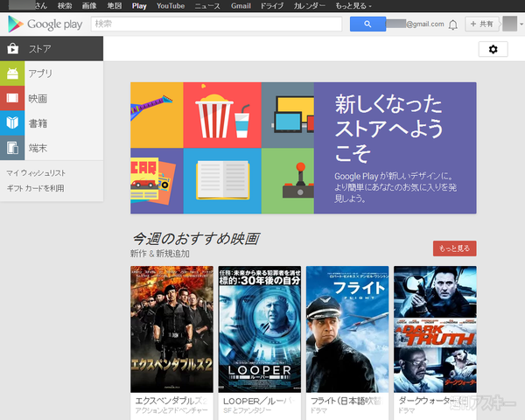
Task: Open 地図 in the top Google bar
Action: click(x=114, y=6)
